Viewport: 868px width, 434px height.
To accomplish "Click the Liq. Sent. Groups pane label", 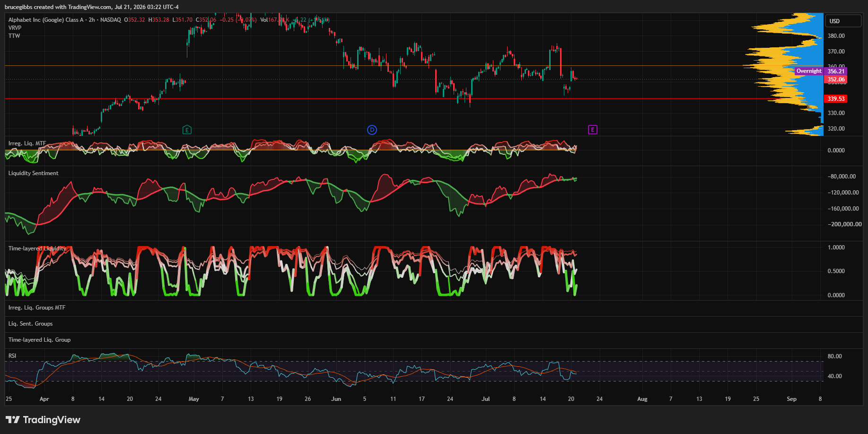I will 31,324.
